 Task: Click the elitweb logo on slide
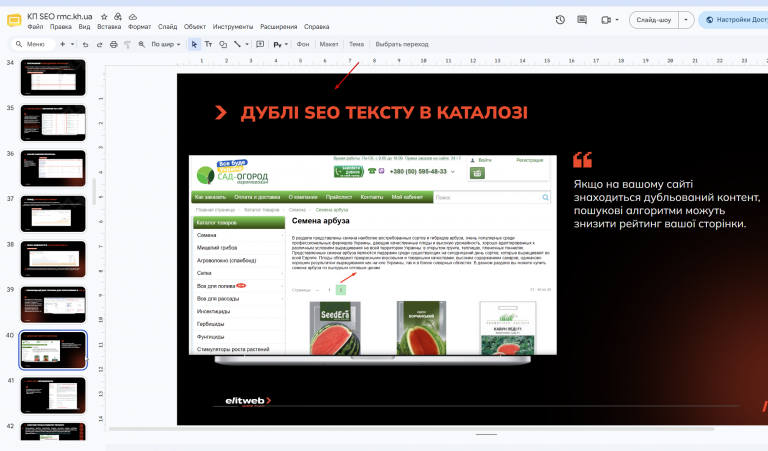tap(248, 401)
